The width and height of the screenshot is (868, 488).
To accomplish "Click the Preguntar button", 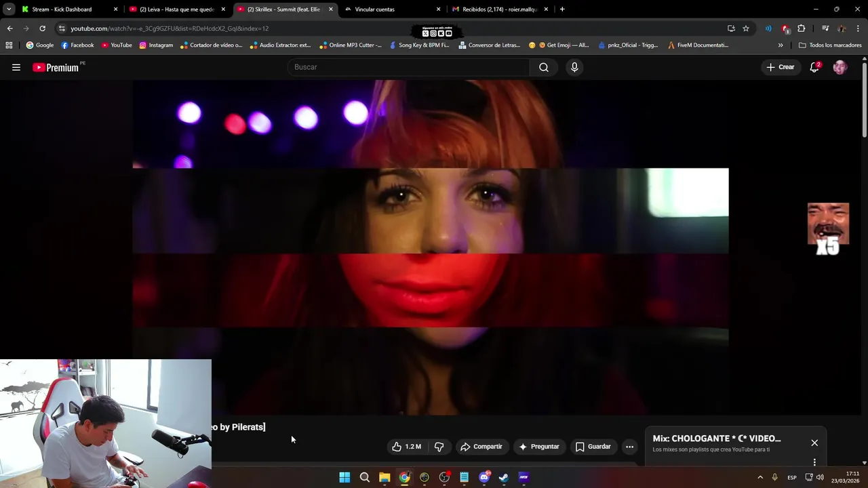I will (539, 447).
